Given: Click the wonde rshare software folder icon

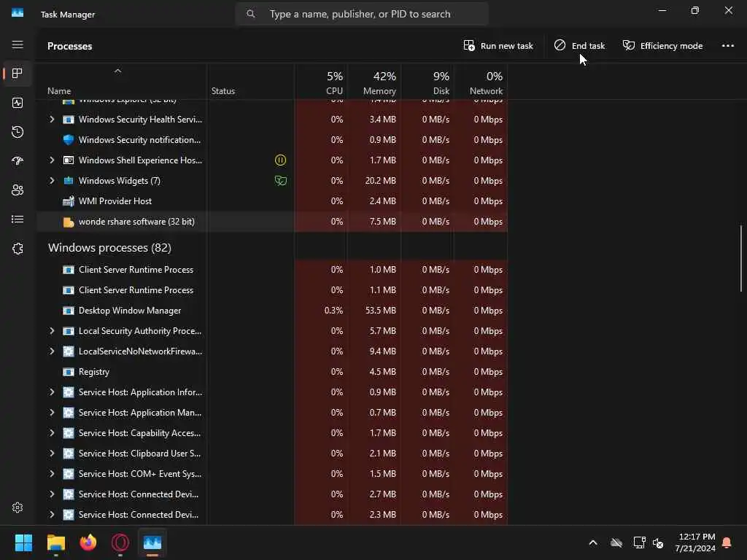Looking at the screenshot, I should coord(69,222).
